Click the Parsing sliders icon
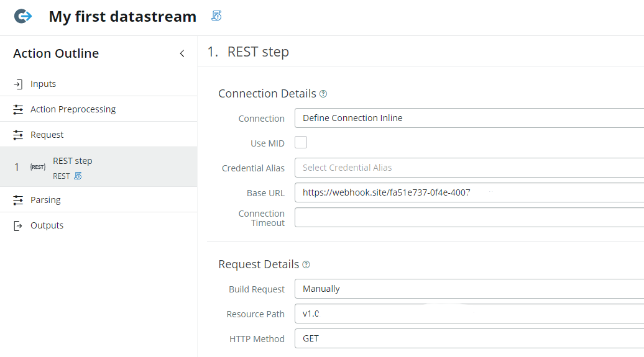This screenshot has height=357, width=644. pyautogui.click(x=18, y=200)
